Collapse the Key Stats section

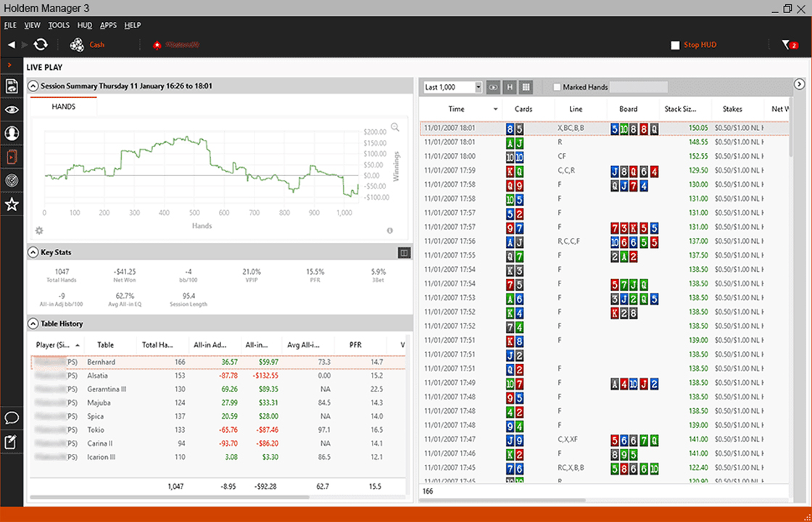click(x=33, y=253)
